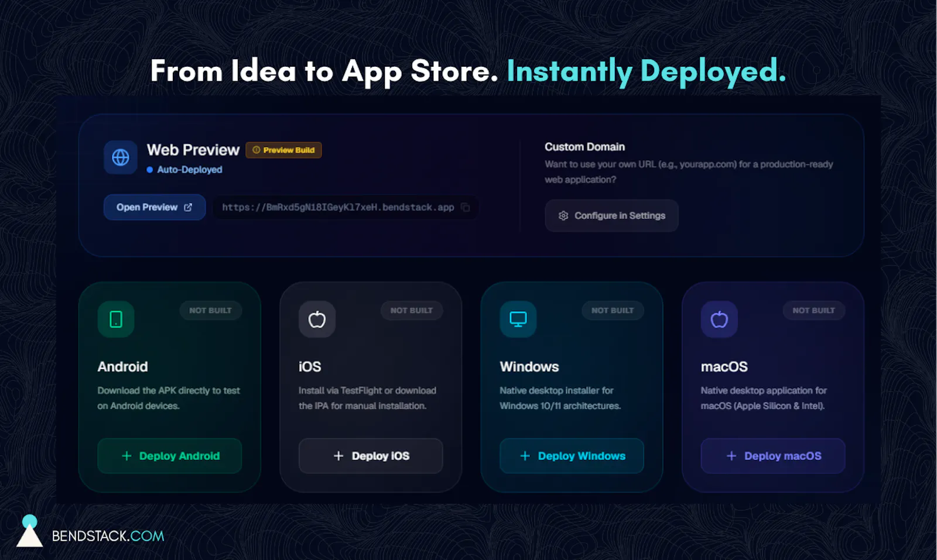937x560 pixels.
Task: Click the 'Instantly Deployed.' headline text
Action: tap(647, 71)
